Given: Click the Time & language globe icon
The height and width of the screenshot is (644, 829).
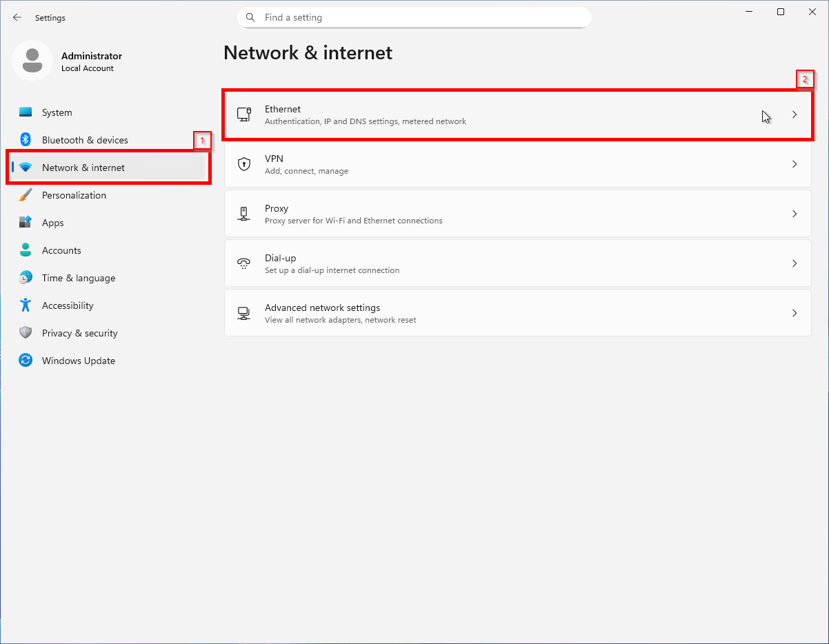Looking at the screenshot, I should [26, 278].
